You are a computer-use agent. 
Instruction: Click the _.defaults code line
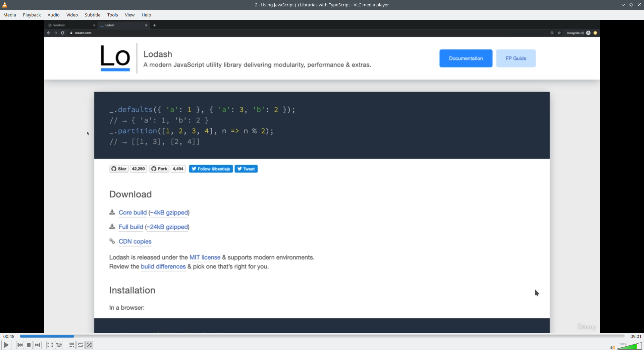point(202,110)
